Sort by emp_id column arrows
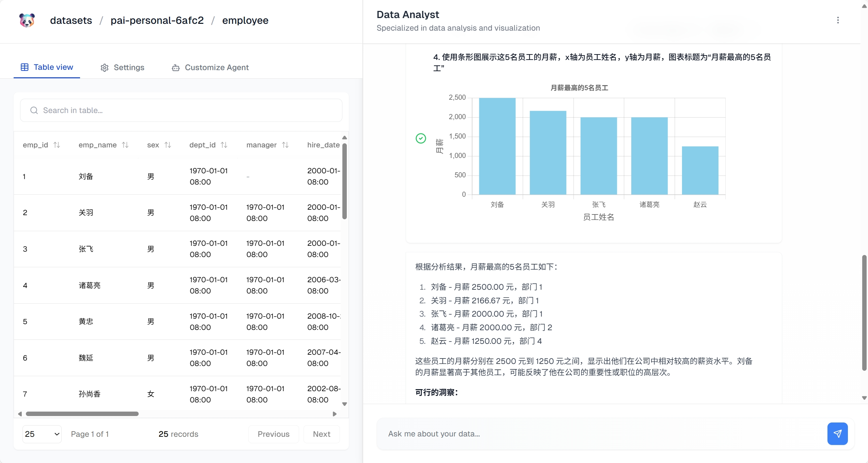 point(57,145)
